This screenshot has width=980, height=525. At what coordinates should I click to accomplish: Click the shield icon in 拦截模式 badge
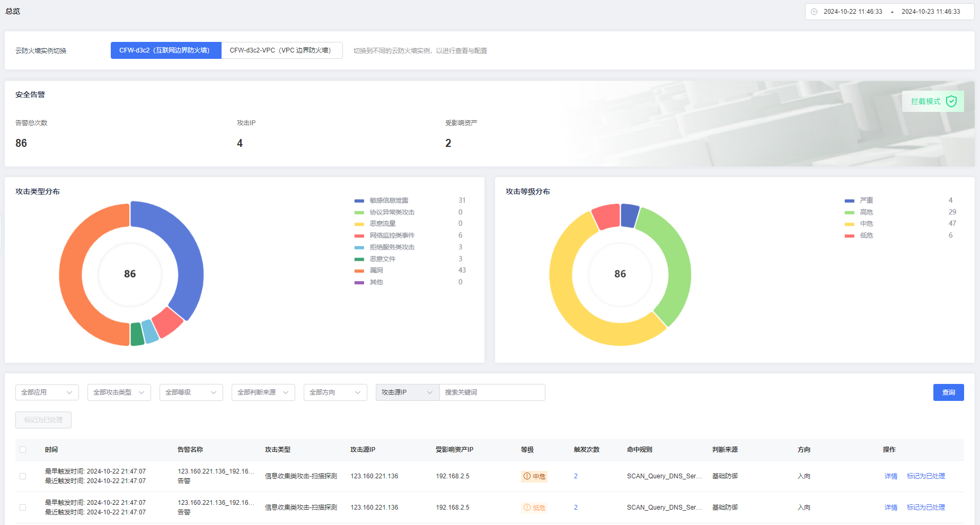coord(951,101)
